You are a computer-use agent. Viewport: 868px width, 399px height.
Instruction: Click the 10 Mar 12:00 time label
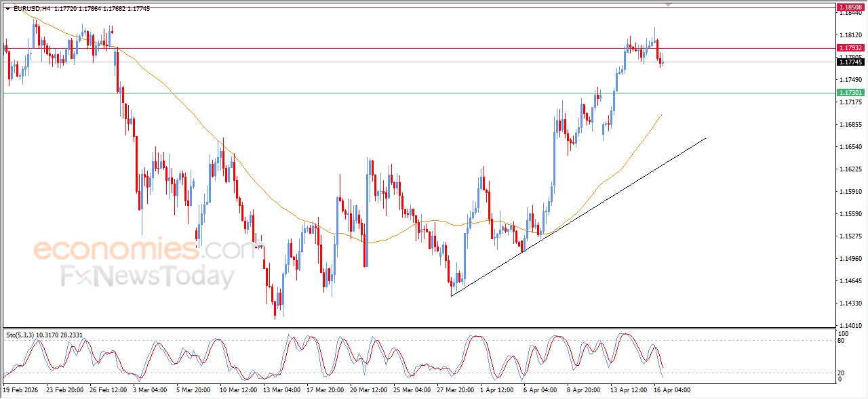[238, 390]
